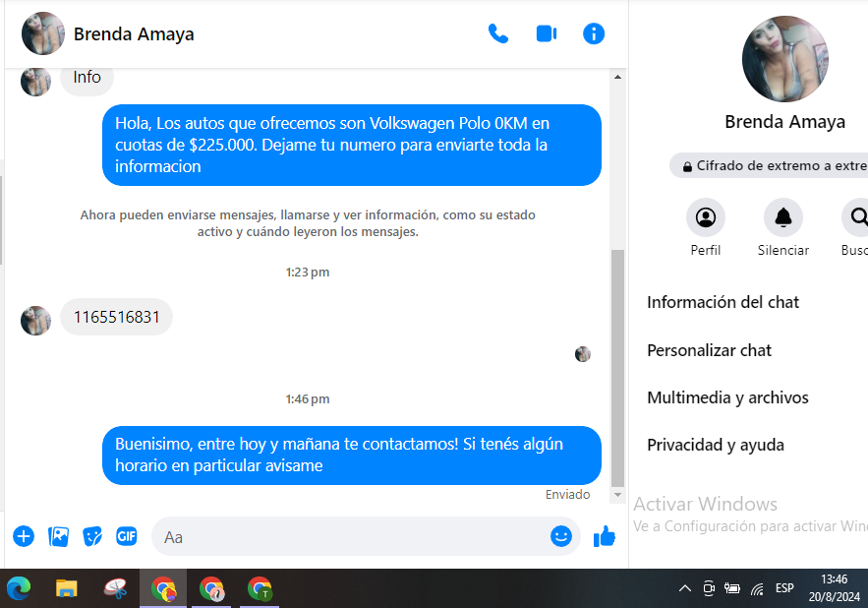Show hidden system tray icons
This screenshot has width=868, height=608.
coord(685,588)
